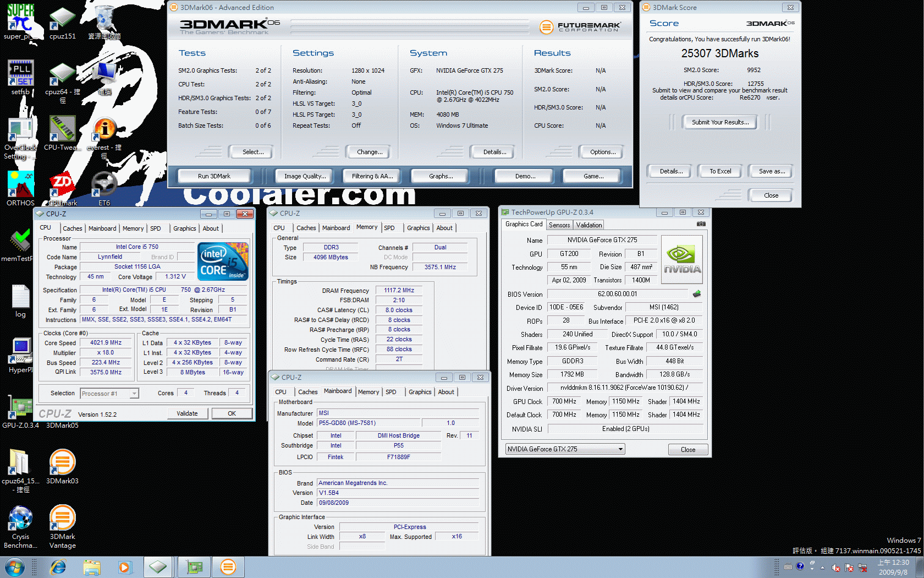The width and height of the screenshot is (924, 578).
Task: Click the Filtering & AA button
Action: [372, 176]
